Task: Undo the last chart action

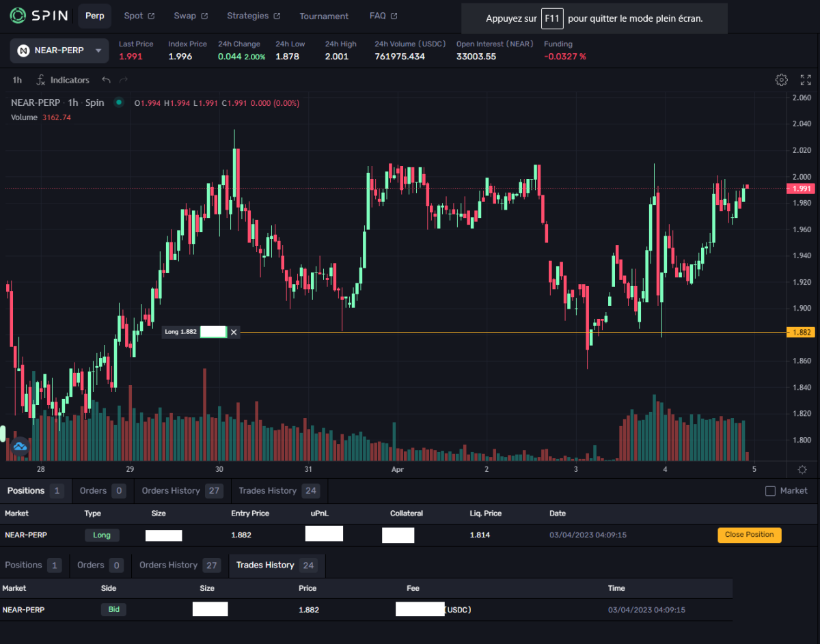Action: click(106, 80)
